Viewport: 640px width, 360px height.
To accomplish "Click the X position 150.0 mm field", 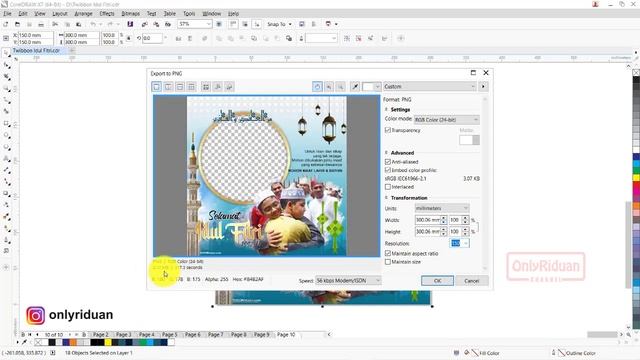I will [36, 35].
